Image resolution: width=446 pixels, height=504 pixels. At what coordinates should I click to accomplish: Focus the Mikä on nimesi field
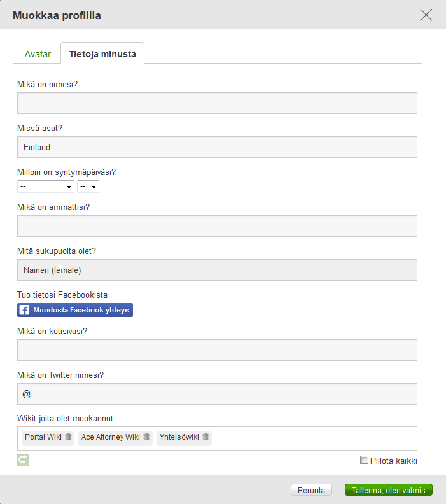pos(217,103)
